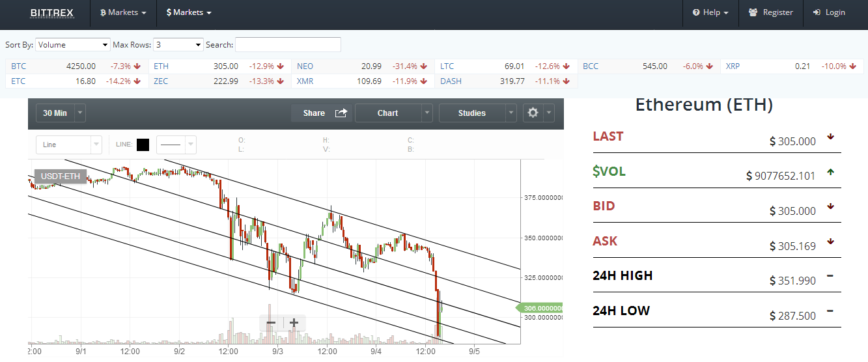Viewport: 868px width, 362px height.
Task: Zoom out chart with minus button
Action: 272,322
